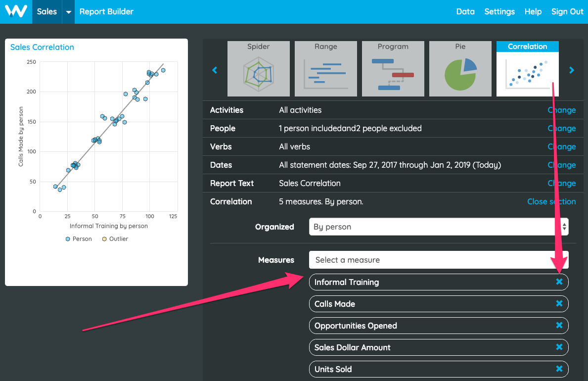The image size is (588, 381).
Task: Select the Correlation chart type
Action: (x=527, y=69)
